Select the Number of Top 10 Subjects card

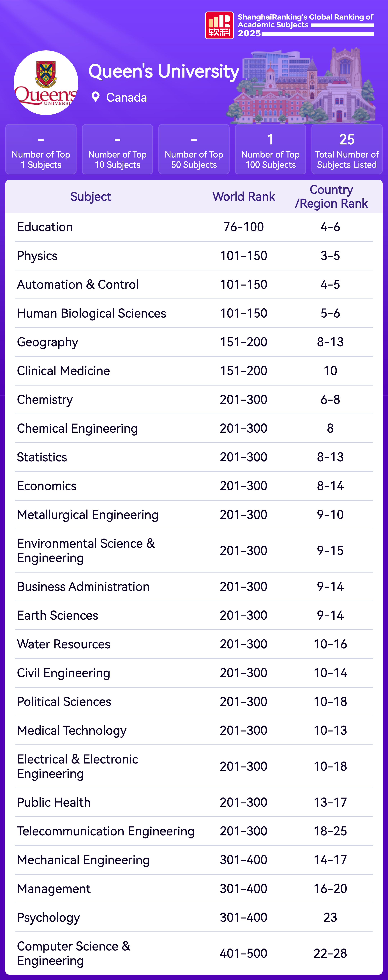pyautogui.click(x=117, y=149)
